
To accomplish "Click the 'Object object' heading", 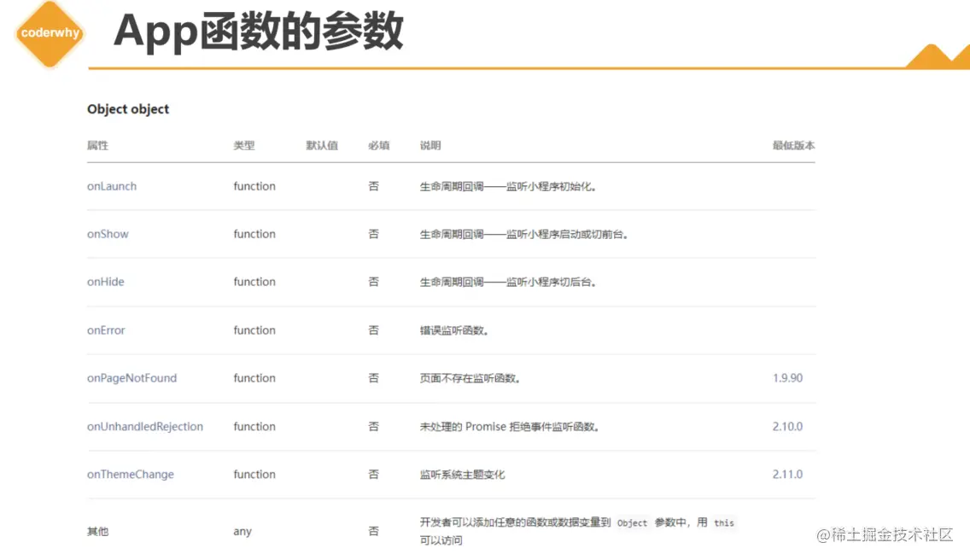I will [127, 109].
